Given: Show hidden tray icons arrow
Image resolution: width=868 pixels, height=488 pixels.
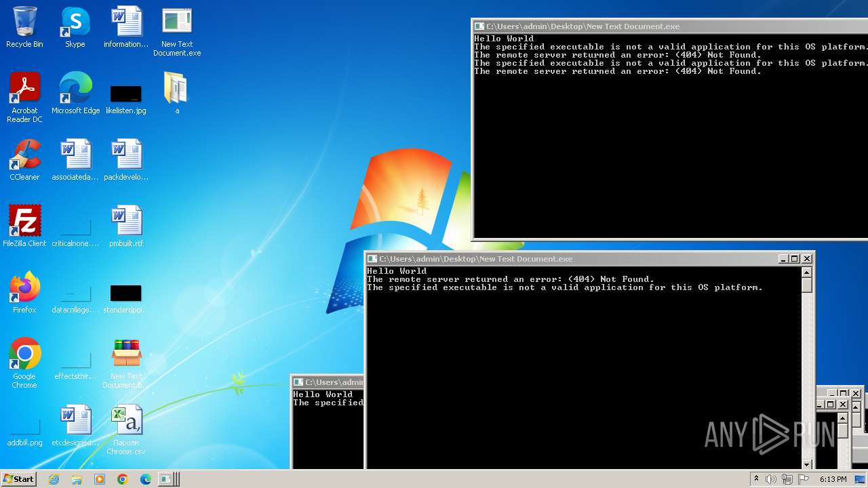Looking at the screenshot, I should 756,479.
